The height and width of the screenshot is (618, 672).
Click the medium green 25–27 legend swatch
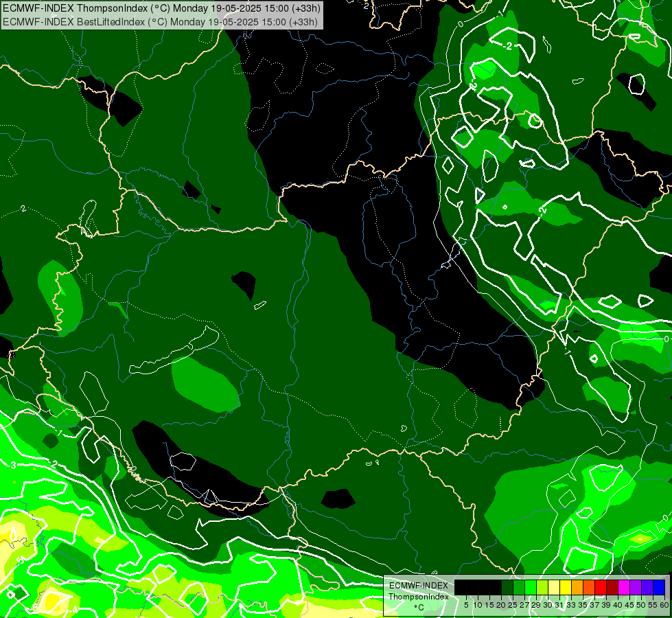point(519,587)
